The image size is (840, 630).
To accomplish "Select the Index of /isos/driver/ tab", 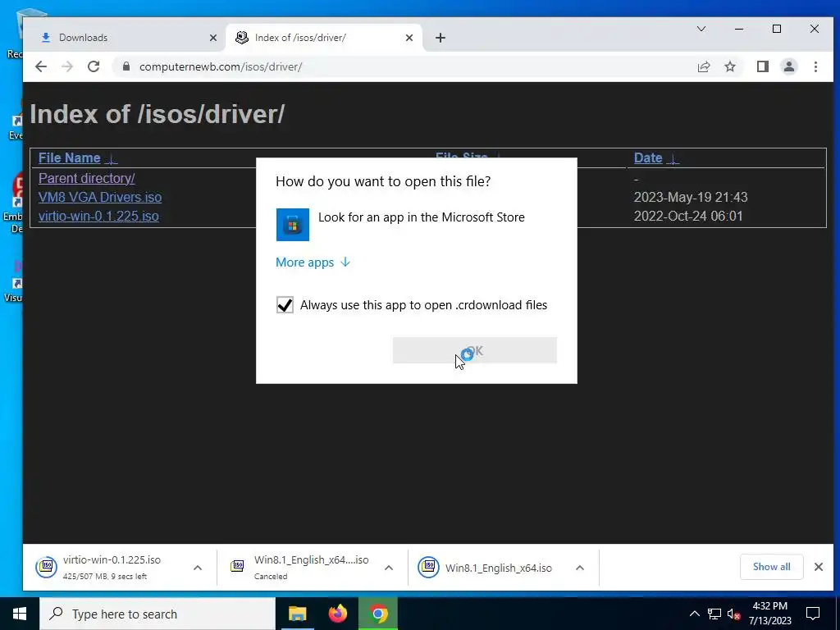I will pos(324,38).
